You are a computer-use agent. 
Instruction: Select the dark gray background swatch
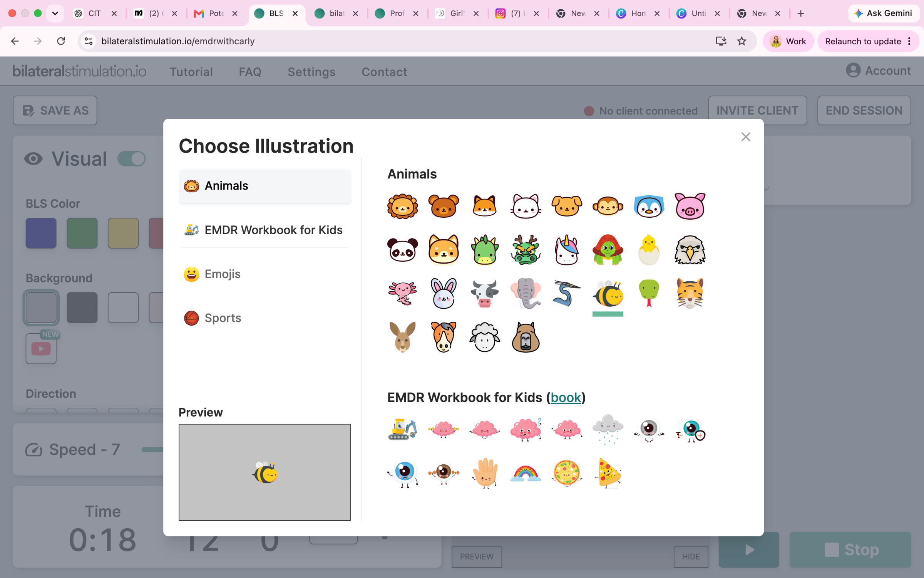pyautogui.click(x=82, y=307)
